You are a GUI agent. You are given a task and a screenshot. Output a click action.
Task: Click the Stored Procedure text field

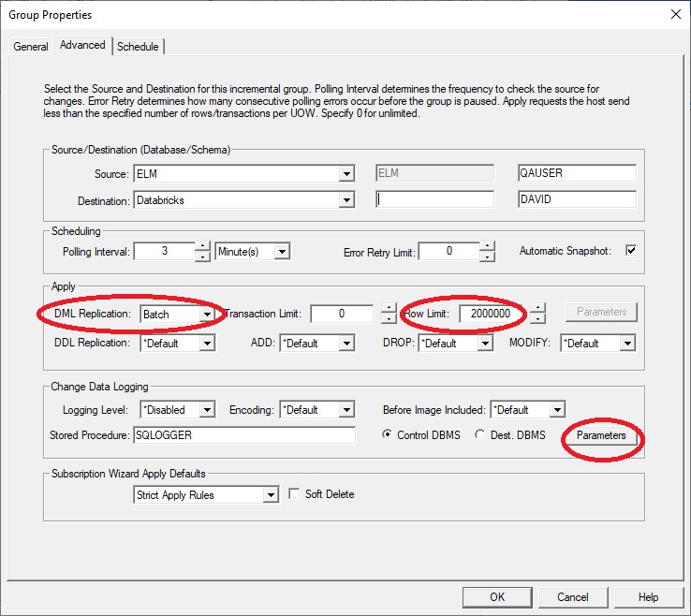point(245,436)
